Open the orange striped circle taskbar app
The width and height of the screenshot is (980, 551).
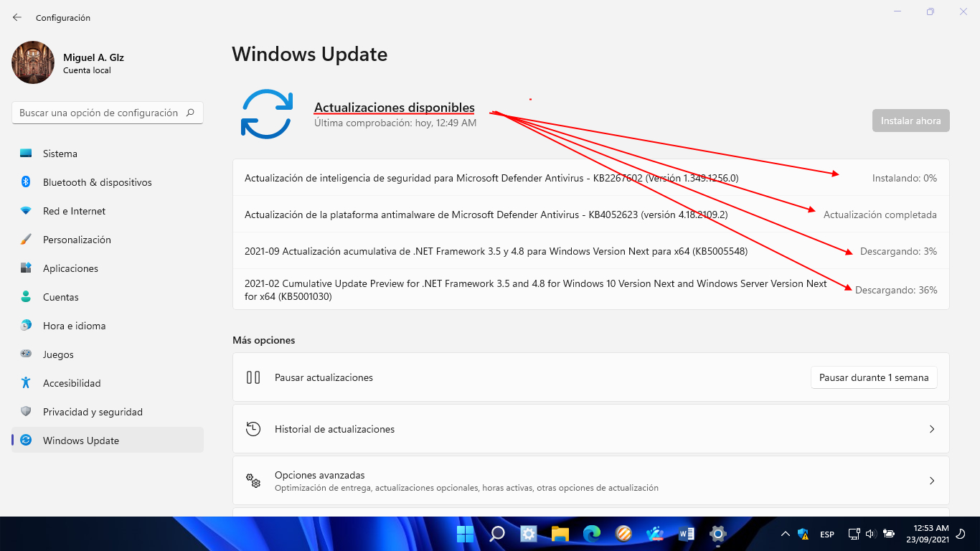[x=623, y=534]
